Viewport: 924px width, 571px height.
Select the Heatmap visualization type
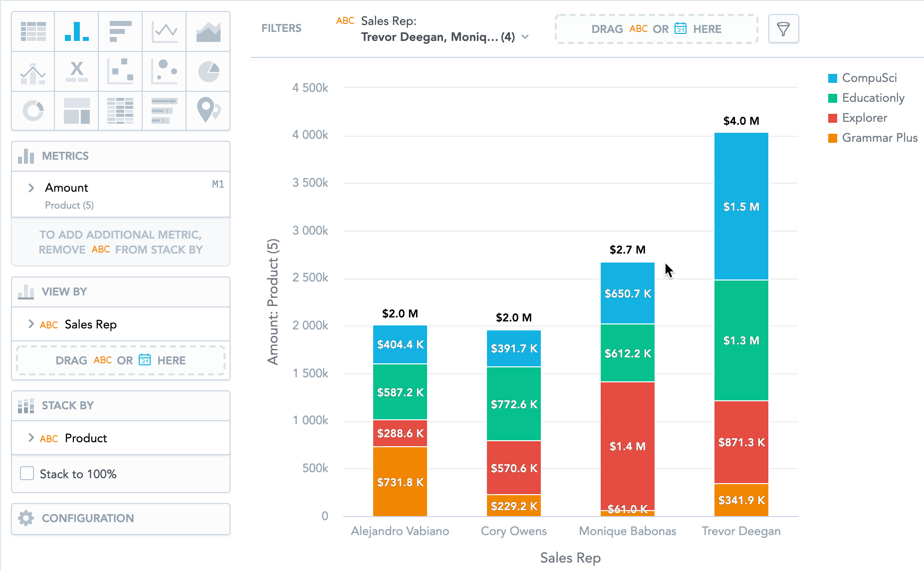coord(120,110)
